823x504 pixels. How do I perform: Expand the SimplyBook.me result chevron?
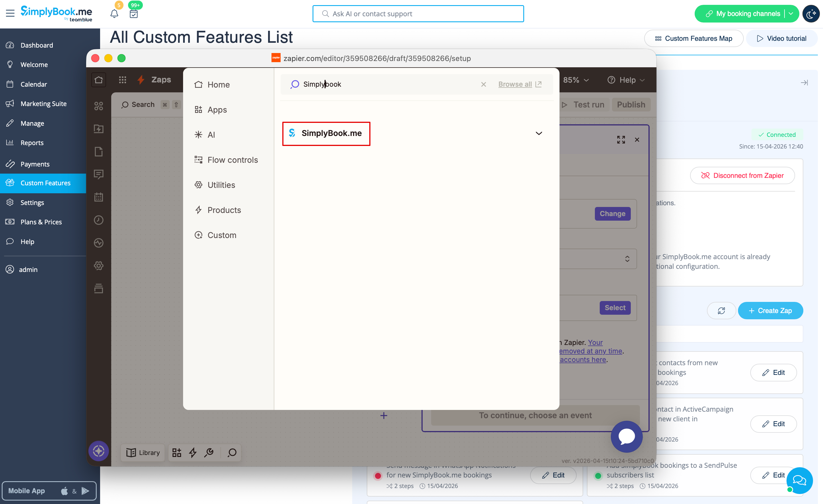point(539,133)
